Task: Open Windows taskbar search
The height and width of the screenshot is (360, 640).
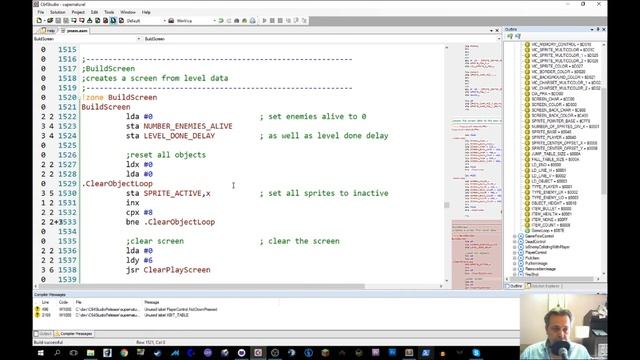Action: coord(57,353)
